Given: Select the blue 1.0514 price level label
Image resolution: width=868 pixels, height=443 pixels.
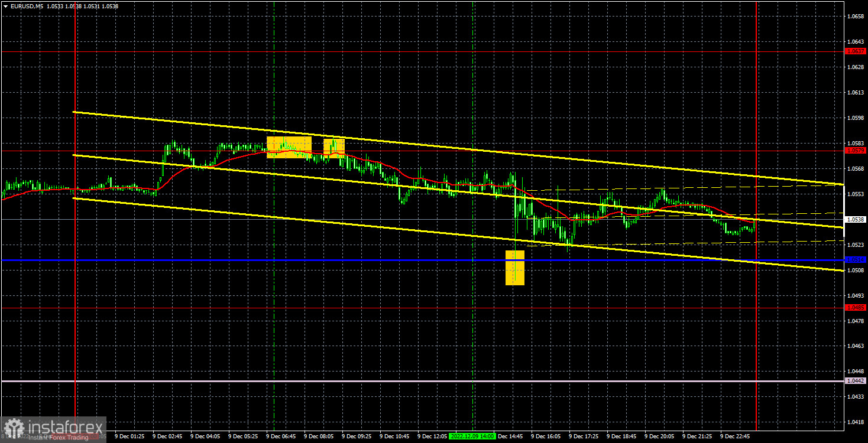Looking at the screenshot, I should [x=856, y=260].
